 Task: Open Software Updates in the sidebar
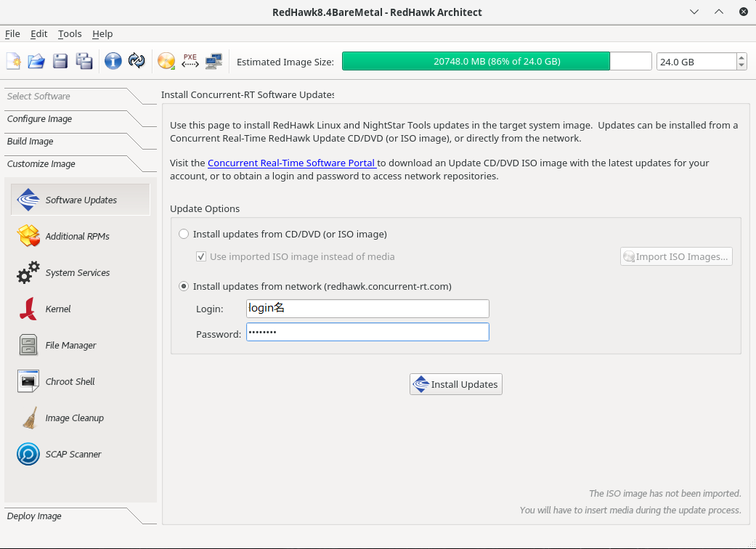[81, 200]
